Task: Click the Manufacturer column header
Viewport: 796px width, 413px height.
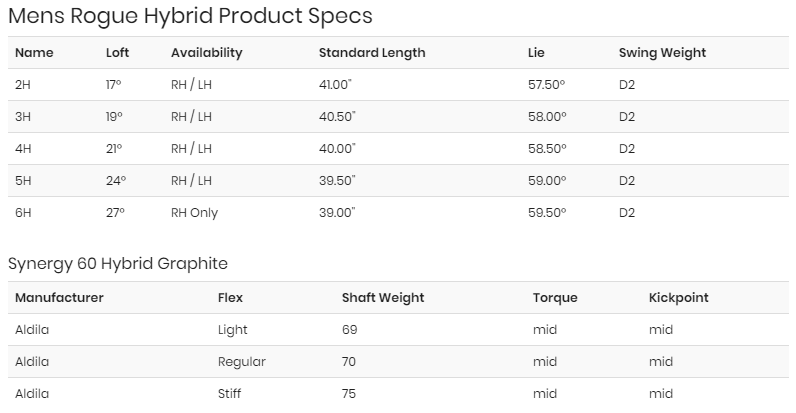Action: pos(59,298)
